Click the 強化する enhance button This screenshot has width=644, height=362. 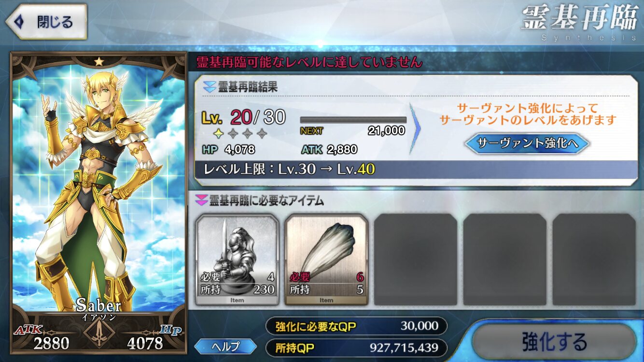[553, 342]
